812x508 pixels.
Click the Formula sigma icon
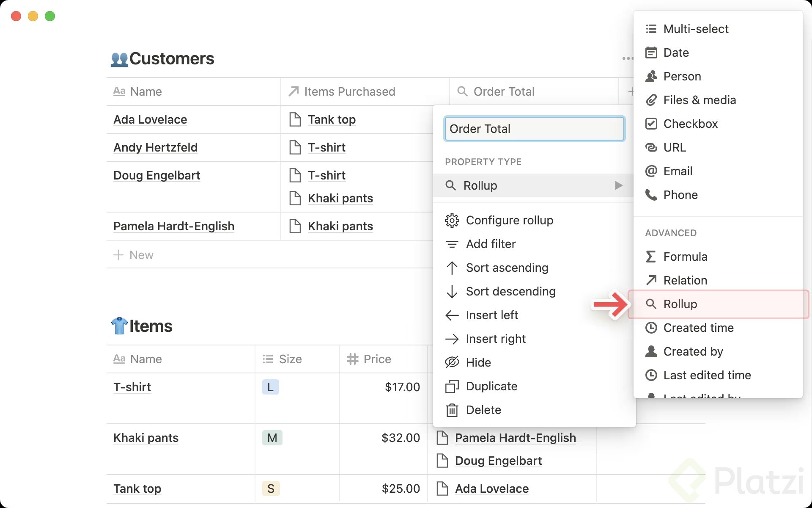[x=651, y=257]
